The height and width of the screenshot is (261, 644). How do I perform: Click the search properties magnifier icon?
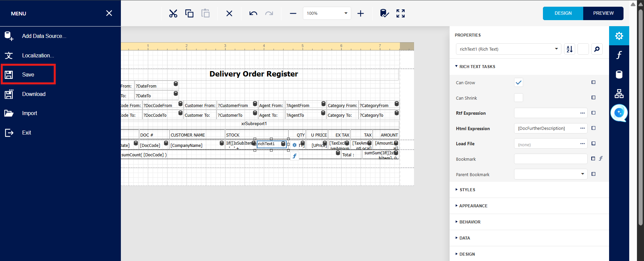tap(597, 49)
